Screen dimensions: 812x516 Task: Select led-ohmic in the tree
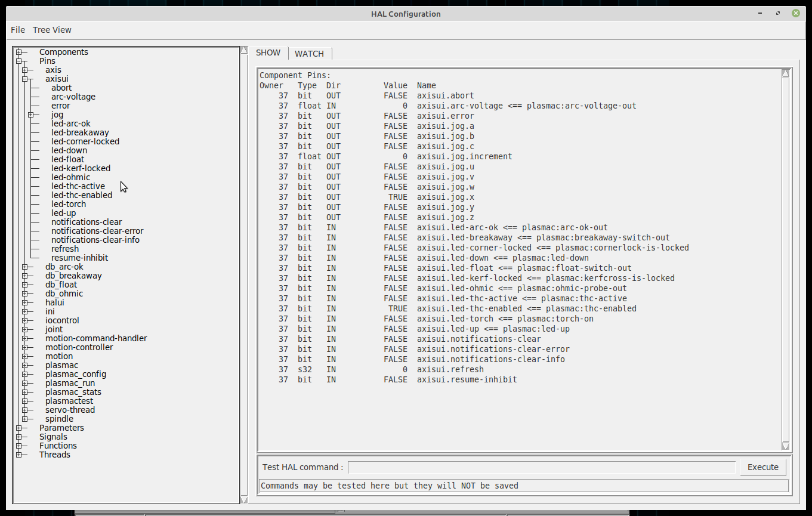70,177
